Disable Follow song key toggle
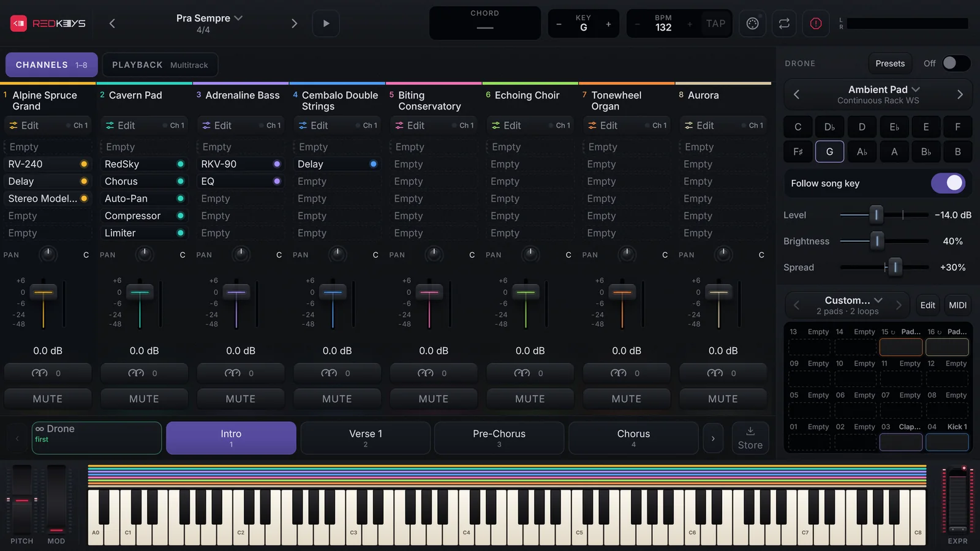Screen dimensions: 980x551 pyautogui.click(x=948, y=183)
